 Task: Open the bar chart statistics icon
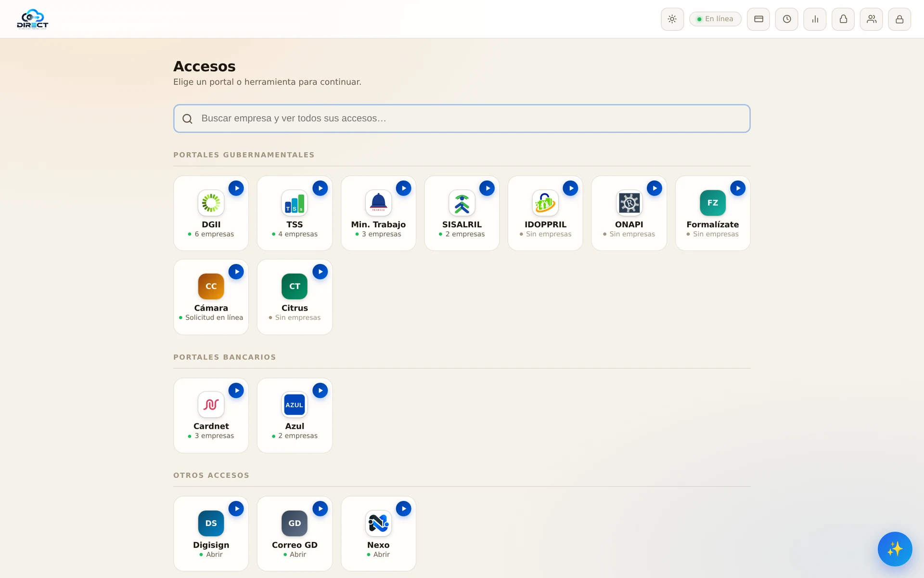click(815, 19)
